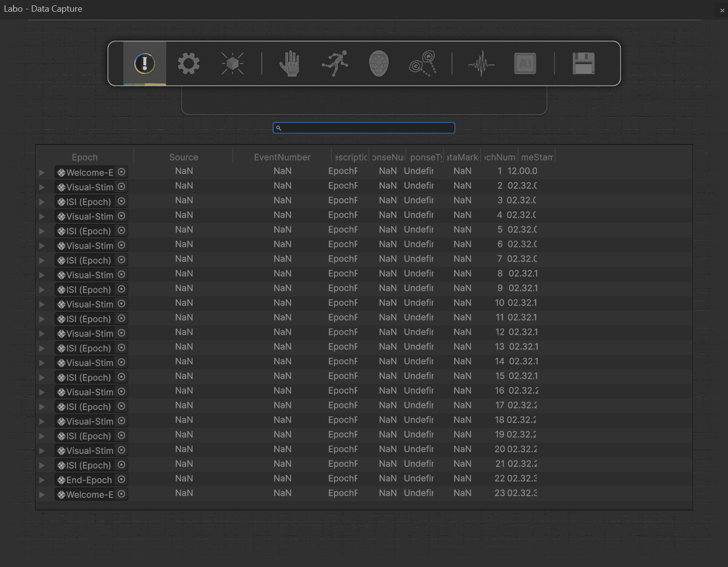This screenshot has height=567, width=728.
Task: Sort by the EventNumber column header
Action: point(282,157)
